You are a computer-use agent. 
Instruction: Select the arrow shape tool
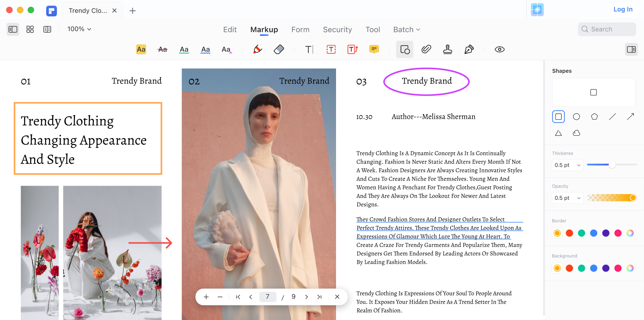[x=631, y=117]
